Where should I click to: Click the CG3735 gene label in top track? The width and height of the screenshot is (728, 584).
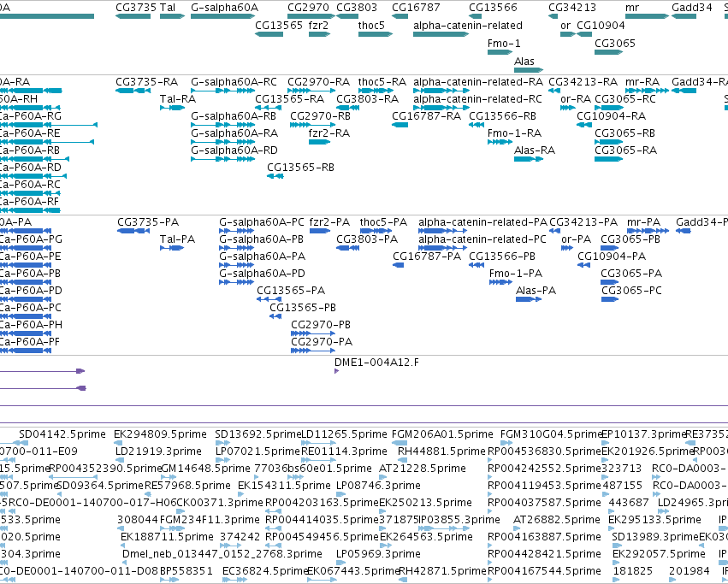pyautogui.click(x=135, y=8)
